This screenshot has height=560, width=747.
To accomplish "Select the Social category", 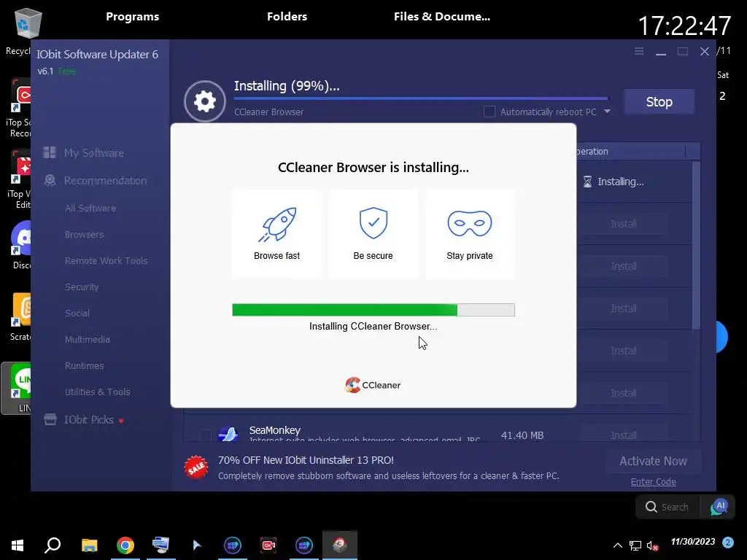I will tap(77, 313).
